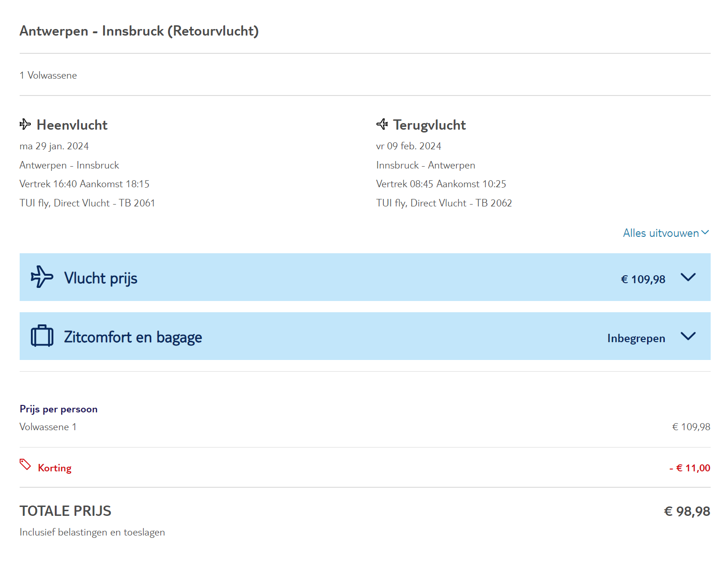Click the return plane icon beside Terugvlucht
The width and height of the screenshot is (728, 565).
(382, 124)
